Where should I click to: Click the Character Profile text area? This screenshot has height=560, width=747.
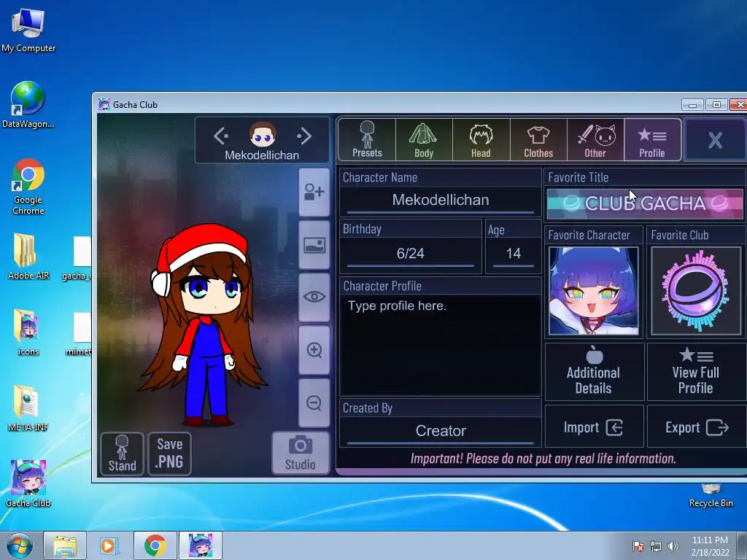pyautogui.click(x=440, y=345)
